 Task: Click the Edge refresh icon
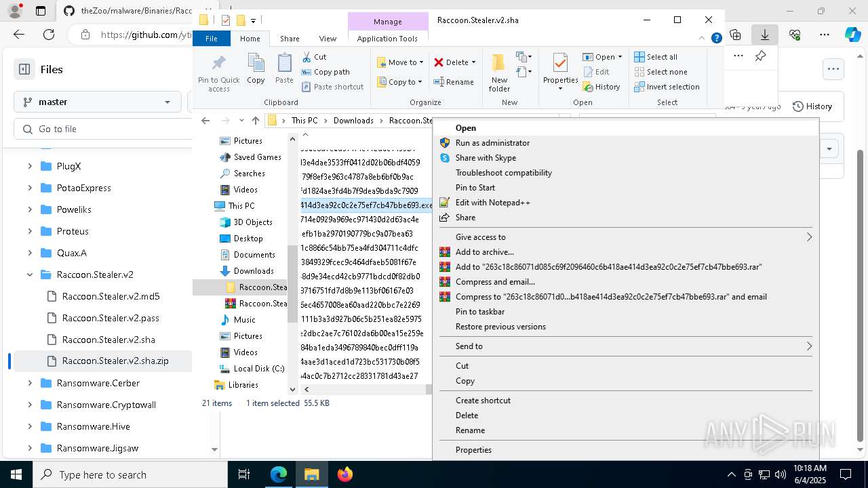[x=49, y=35]
